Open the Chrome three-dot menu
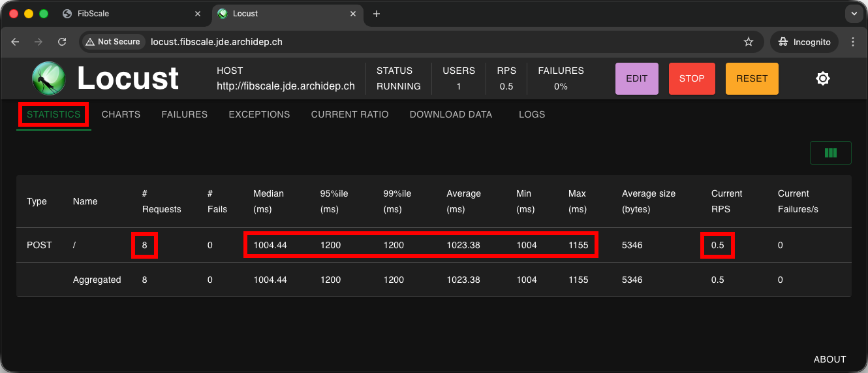 pos(853,42)
